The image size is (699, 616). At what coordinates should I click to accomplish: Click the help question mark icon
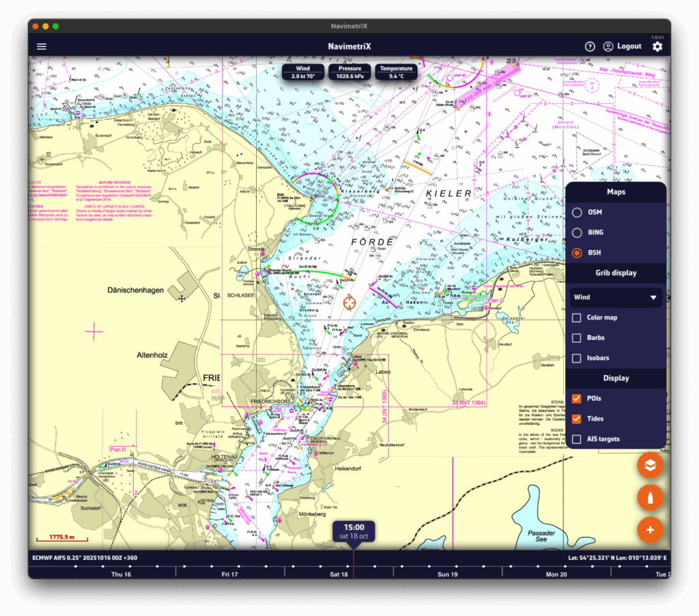590,46
